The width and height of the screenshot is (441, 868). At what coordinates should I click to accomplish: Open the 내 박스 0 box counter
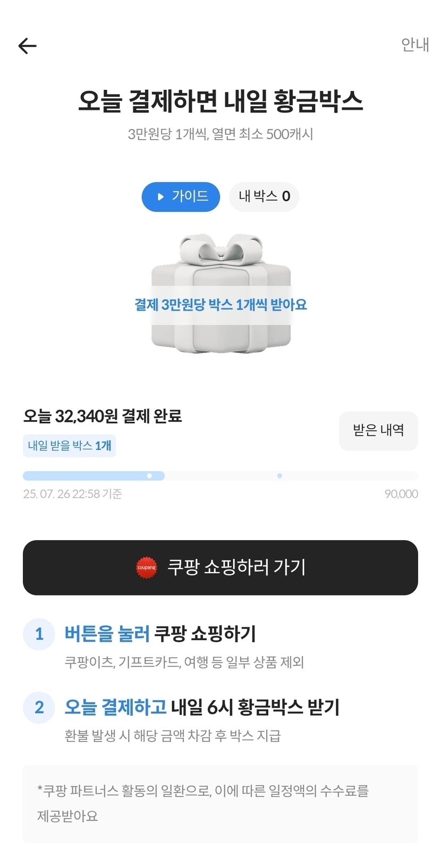(x=264, y=197)
